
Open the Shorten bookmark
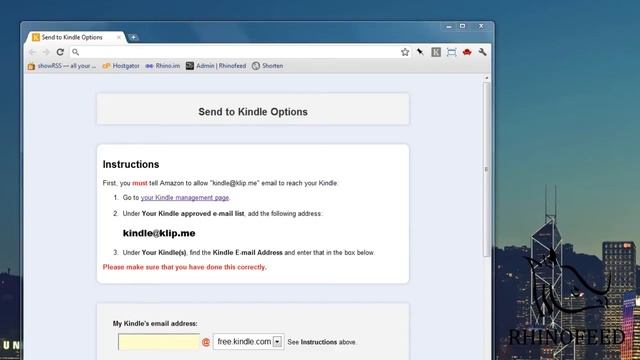267,66
